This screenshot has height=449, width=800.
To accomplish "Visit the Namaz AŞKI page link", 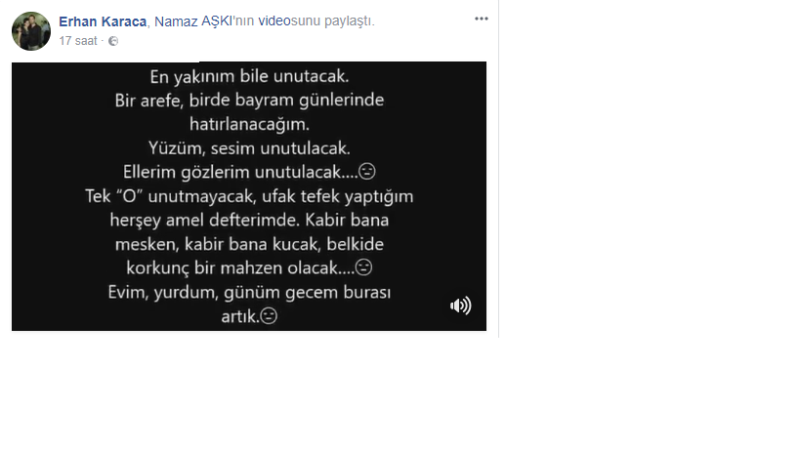I will coord(193,21).
